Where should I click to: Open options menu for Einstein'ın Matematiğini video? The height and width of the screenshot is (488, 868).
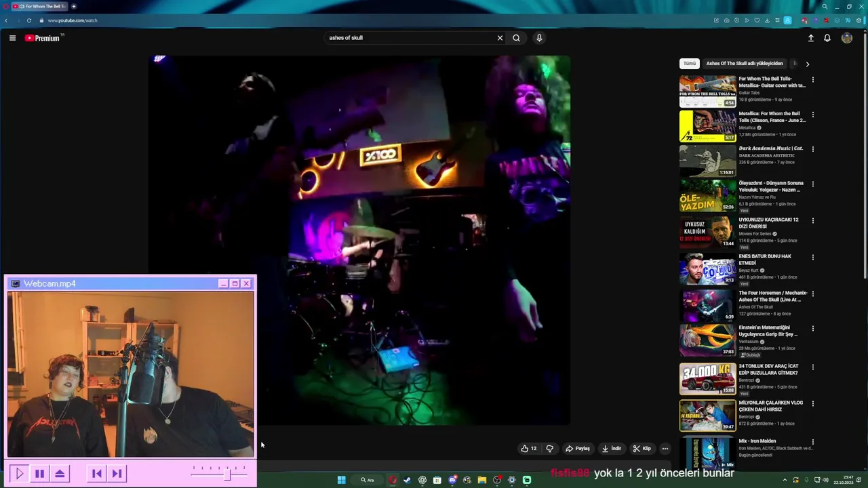tap(812, 329)
